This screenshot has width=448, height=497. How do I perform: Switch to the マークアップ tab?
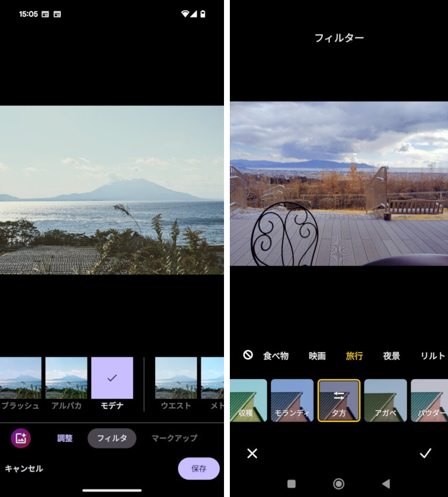coord(174,438)
